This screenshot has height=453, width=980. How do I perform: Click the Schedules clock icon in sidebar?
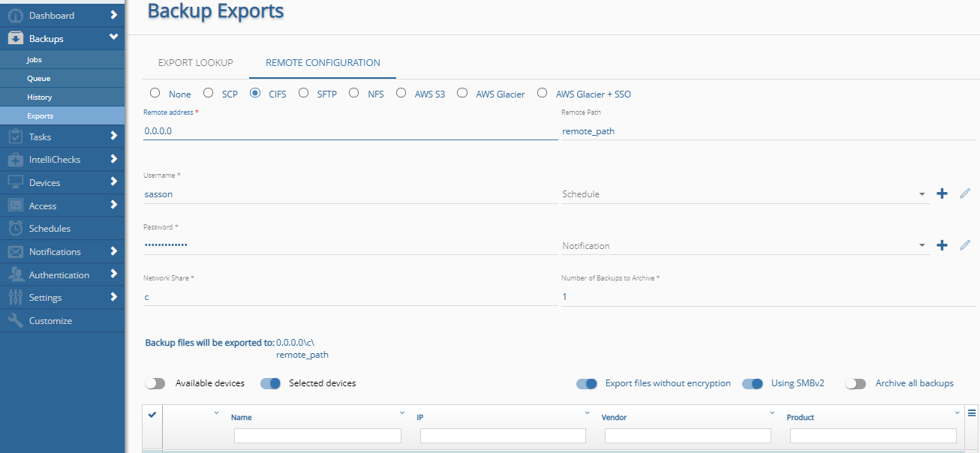(x=15, y=229)
